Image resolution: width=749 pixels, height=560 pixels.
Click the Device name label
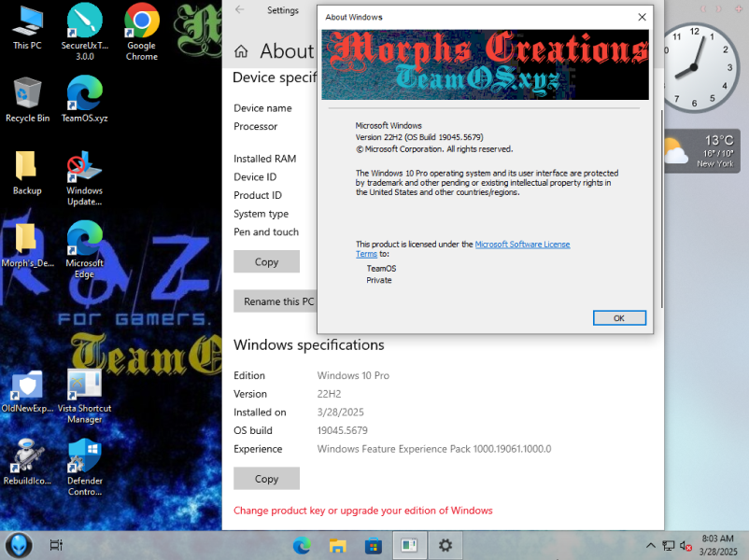click(262, 108)
